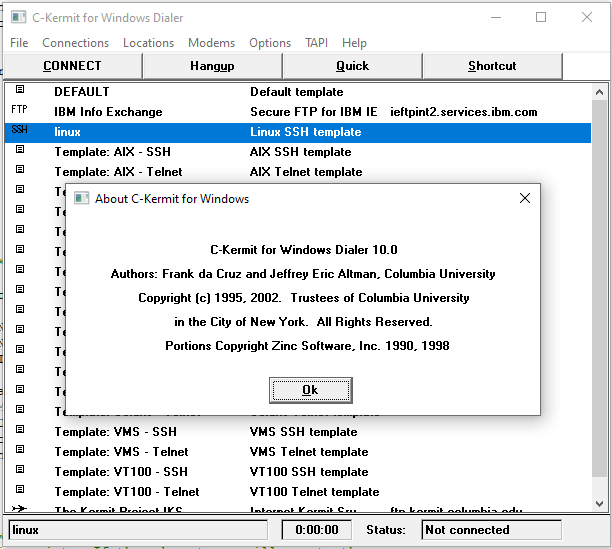Screen dimensions: 612x549
Task: Select the IBM Info Exchange entry
Action: (x=108, y=112)
